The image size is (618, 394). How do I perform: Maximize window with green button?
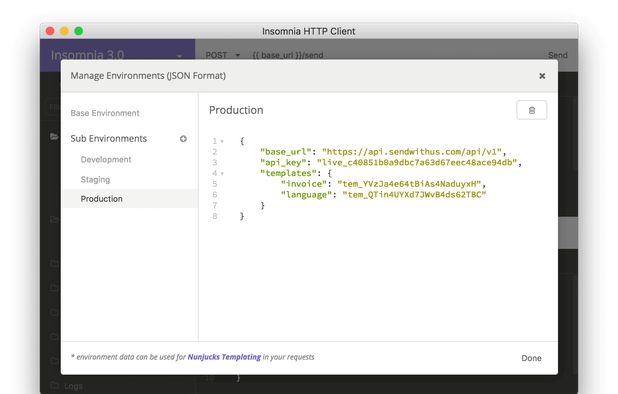click(x=79, y=31)
